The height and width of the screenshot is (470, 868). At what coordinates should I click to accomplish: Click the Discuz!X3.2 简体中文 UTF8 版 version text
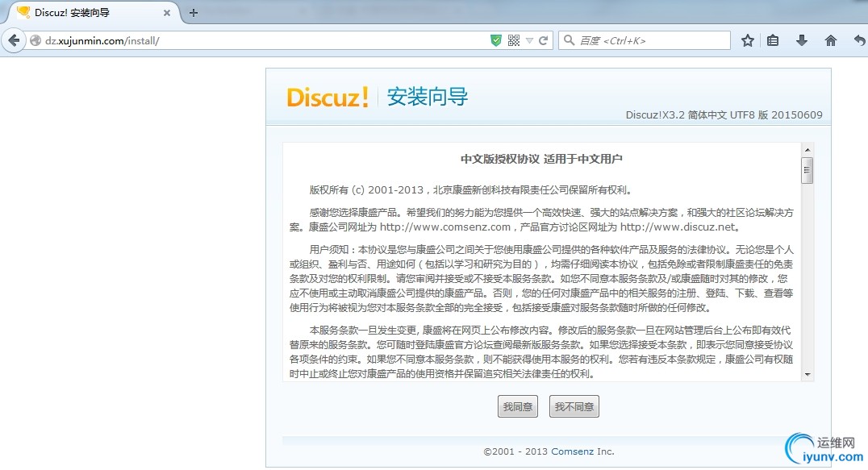(x=724, y=115)
